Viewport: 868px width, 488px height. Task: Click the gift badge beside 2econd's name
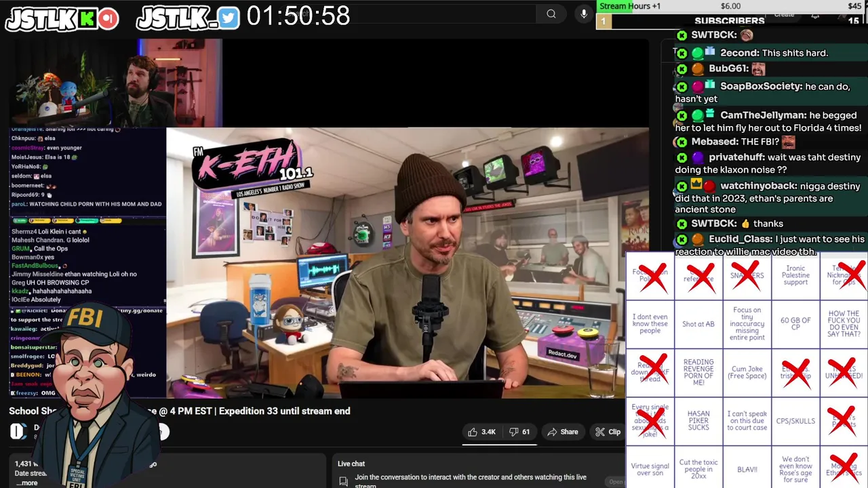tap(711, 52)
